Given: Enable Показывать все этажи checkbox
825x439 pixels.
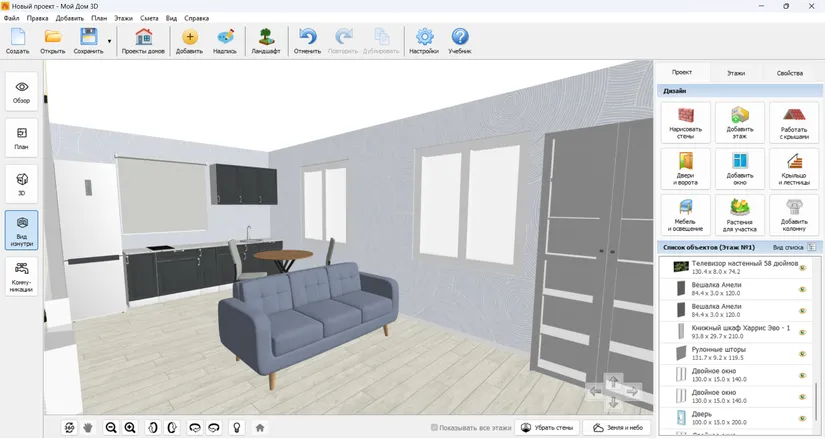Looking at the screenshot, I should [434, 428].
